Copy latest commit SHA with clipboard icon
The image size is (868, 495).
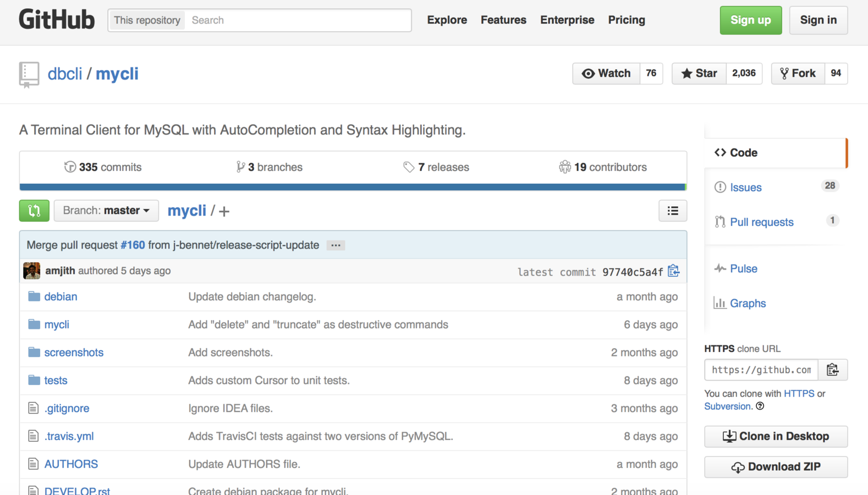click(x=674, y=271)
